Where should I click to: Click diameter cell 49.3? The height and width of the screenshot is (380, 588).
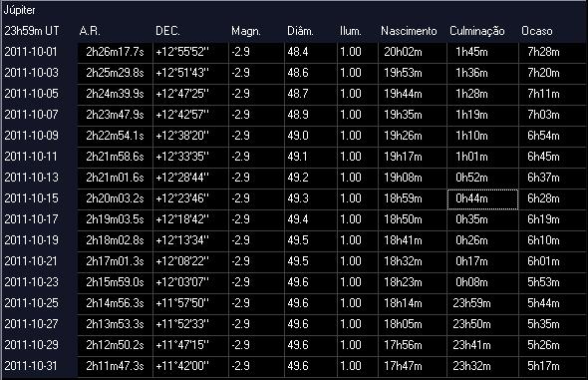point(311,198)
